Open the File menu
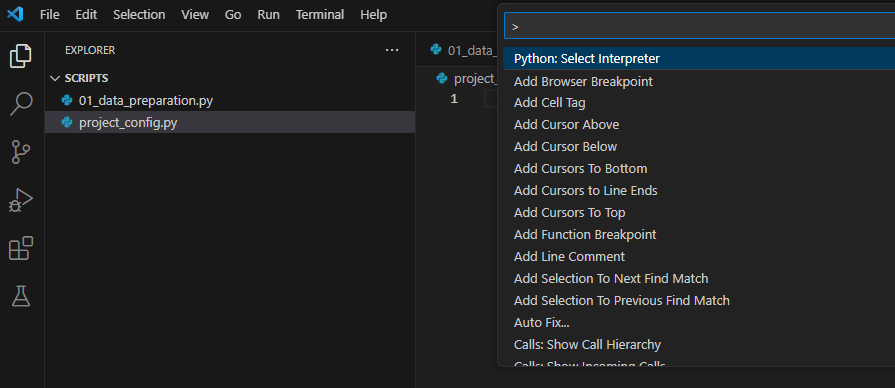 point(50,15)
